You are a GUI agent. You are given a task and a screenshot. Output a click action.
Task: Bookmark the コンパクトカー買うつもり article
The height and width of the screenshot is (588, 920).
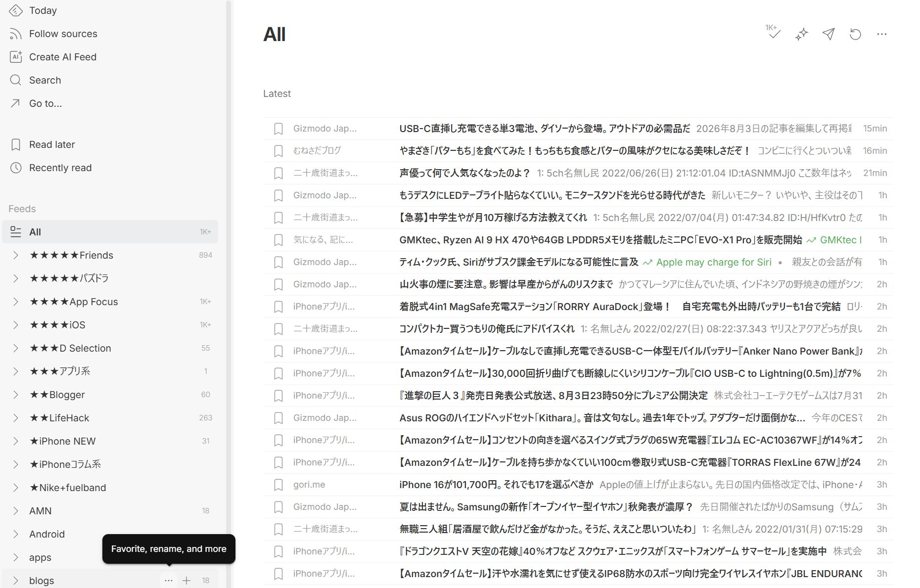(278, 329)
